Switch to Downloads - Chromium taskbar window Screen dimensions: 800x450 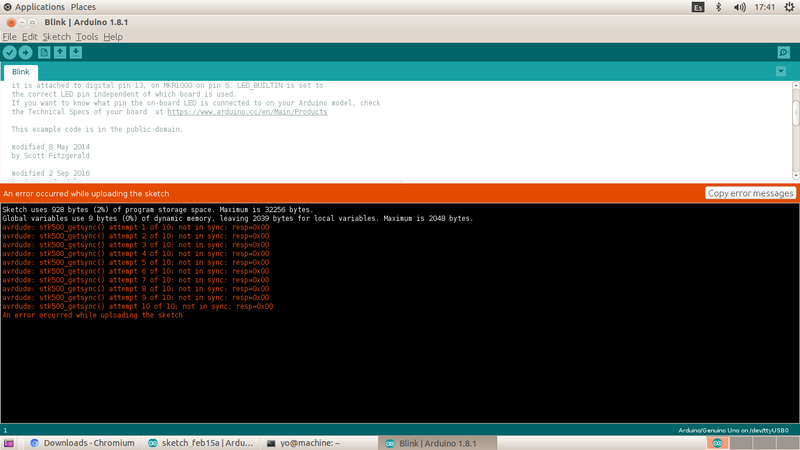(x=83, y=443)
